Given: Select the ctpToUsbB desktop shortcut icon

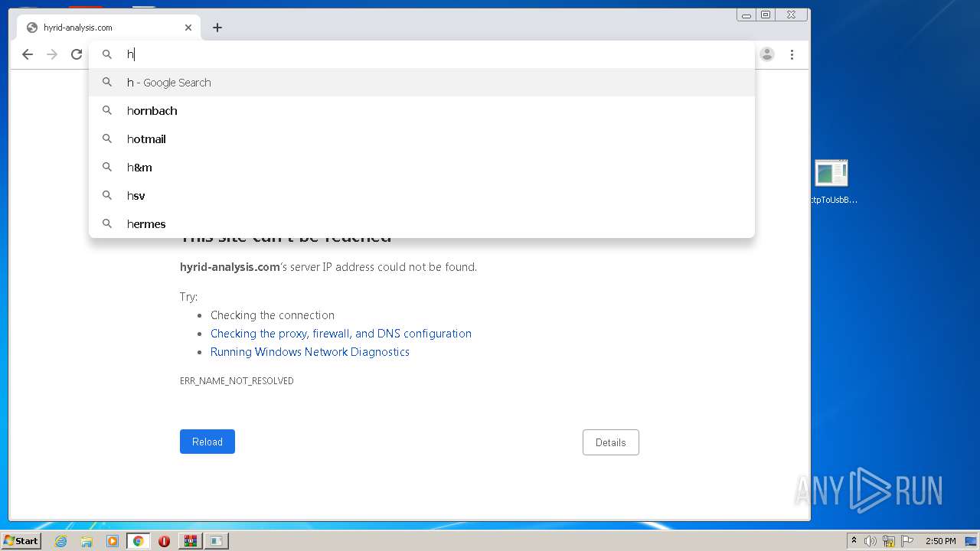Looking at the screenshot, I should pos(832,182).
